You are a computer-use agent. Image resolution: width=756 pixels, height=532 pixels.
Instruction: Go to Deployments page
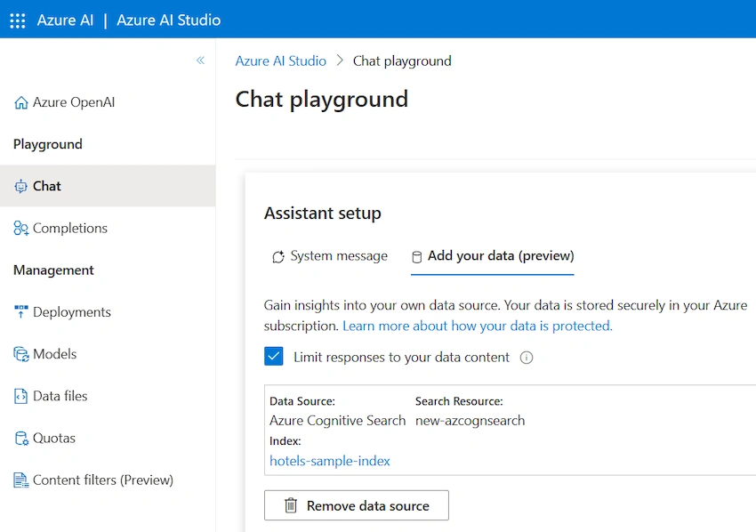click(x=108, y=312)
